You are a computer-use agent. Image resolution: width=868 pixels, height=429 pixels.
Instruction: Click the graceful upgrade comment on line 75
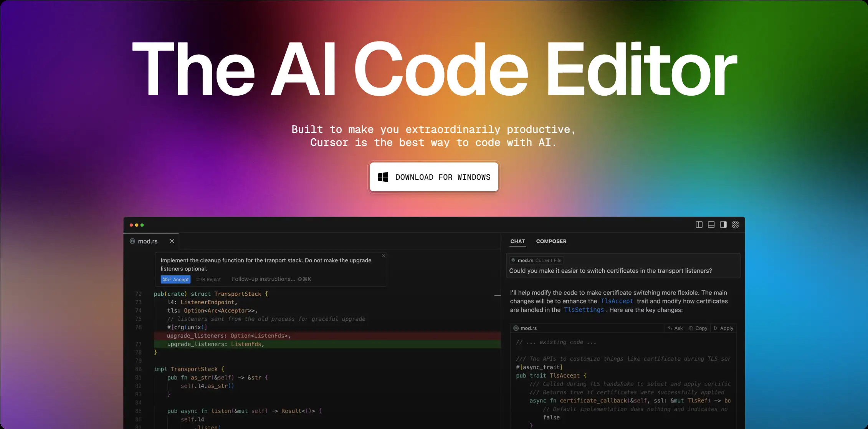[x=266, y=319]
